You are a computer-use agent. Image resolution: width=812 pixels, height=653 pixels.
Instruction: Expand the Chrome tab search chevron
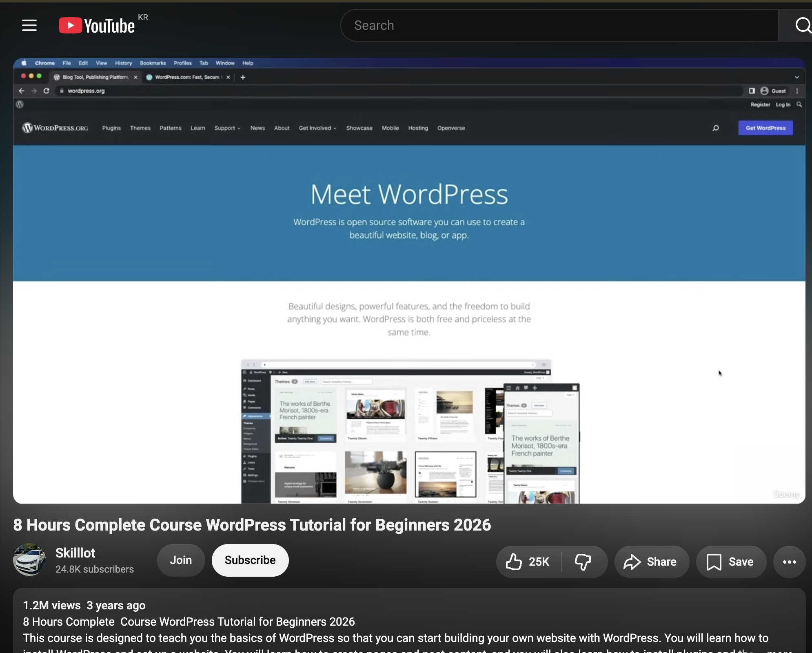796,77
